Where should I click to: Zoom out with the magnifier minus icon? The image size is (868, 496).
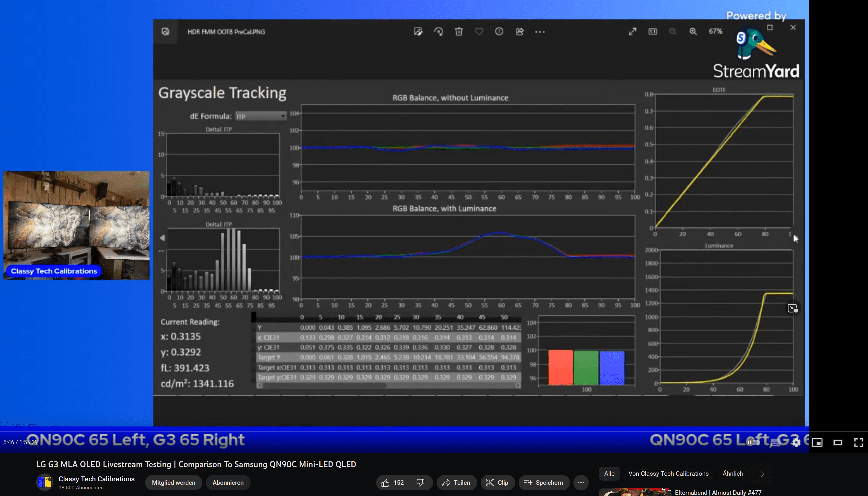673,32
